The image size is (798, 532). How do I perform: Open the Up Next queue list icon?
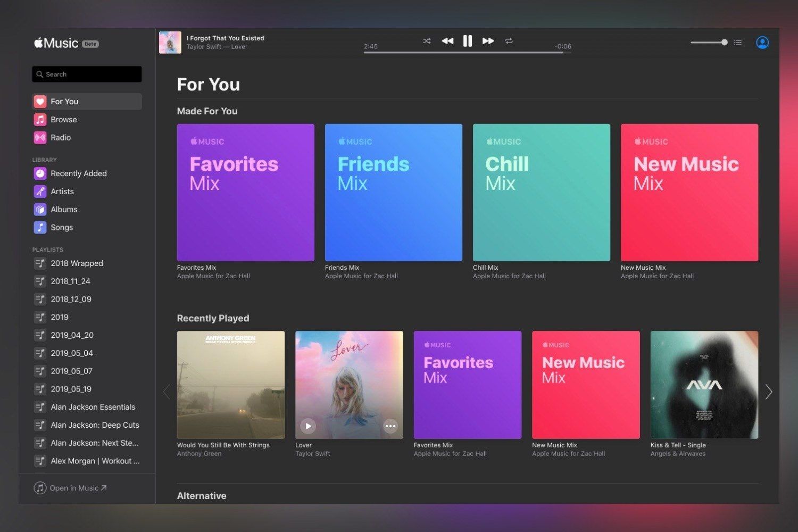(737, 42)
